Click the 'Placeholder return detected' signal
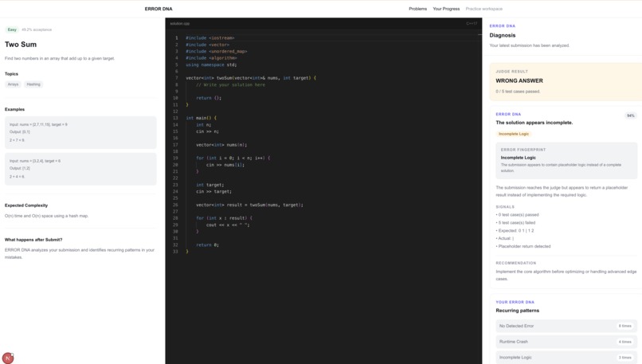Viewport: 642px width, 364px height. (523, 246)
